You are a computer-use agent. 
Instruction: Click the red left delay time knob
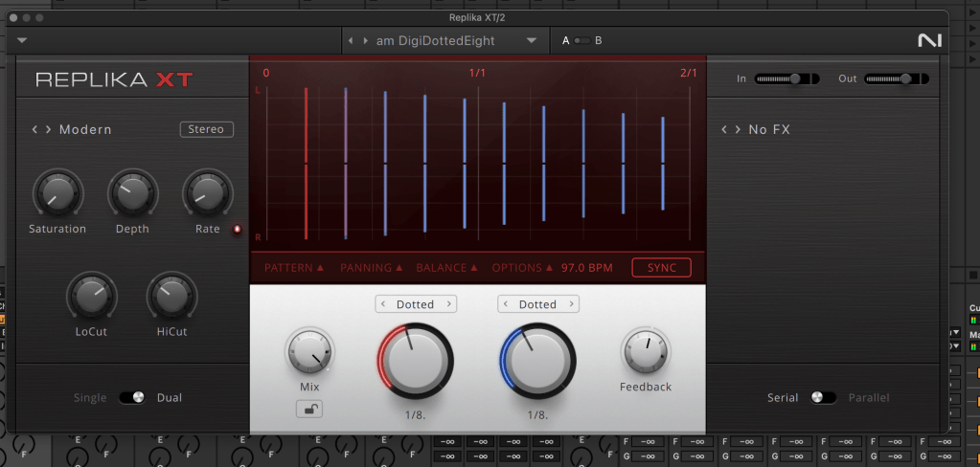pyautogui.click(x=415, y=360)
